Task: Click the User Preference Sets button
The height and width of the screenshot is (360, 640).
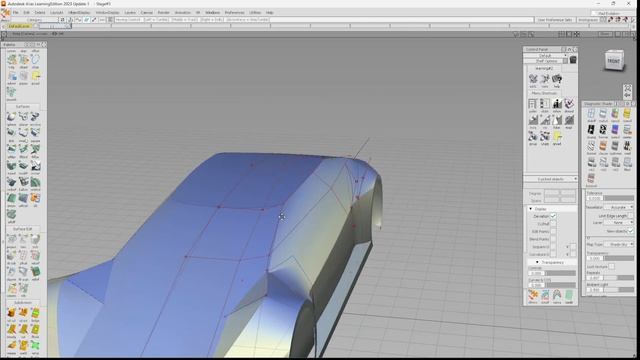Action: click(x=554, y=20)
